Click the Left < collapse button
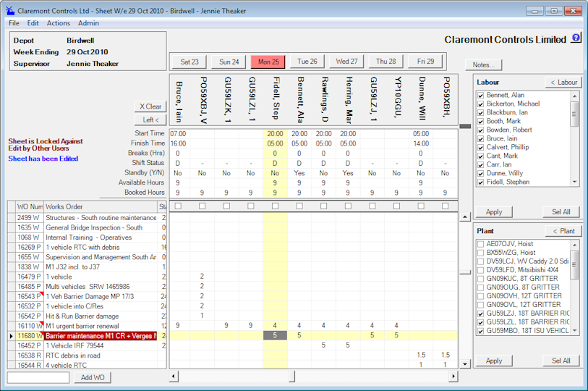 click(150, 119)
